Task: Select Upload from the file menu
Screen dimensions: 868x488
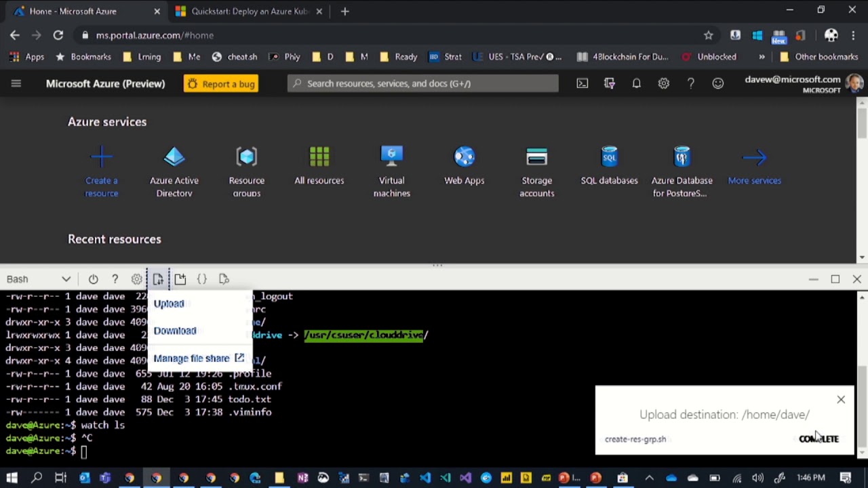Action: pos(169,304)
